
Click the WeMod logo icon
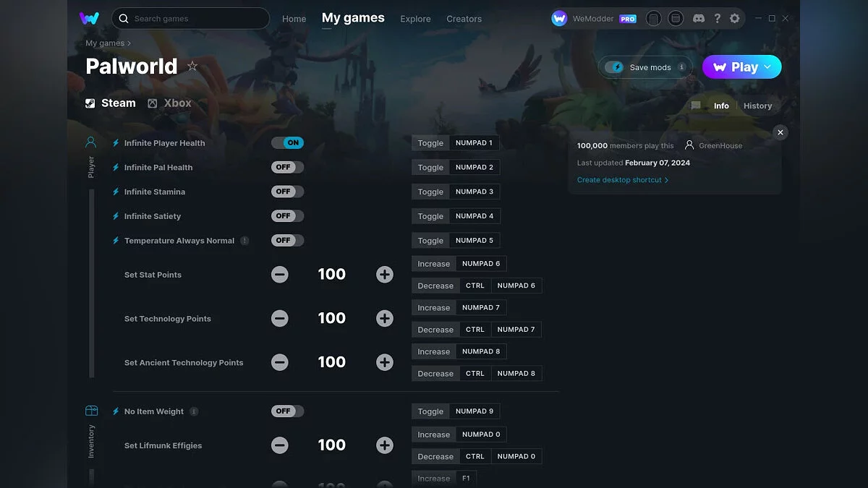pyautogui.click(x=90, y=19)
